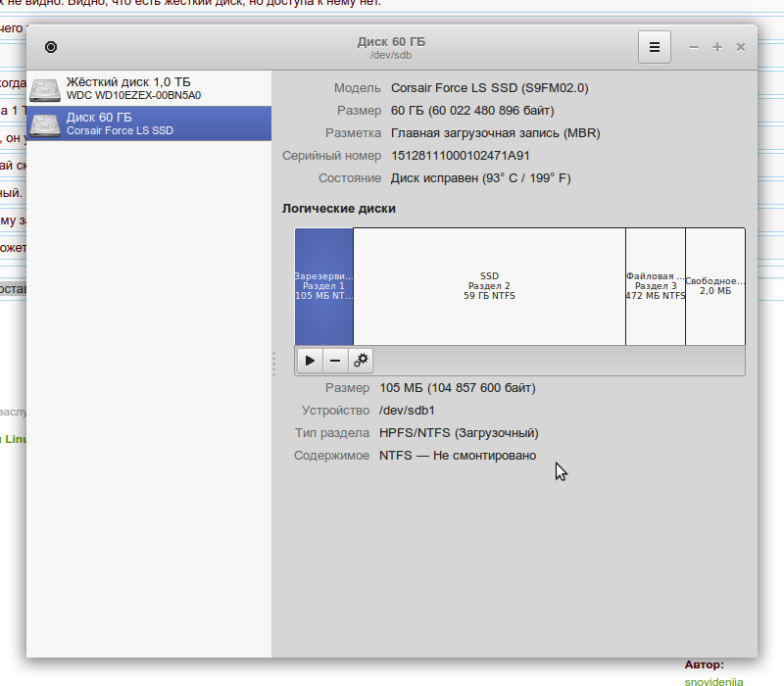Screen dimensions: 784x686
Task: Select the Файловая Раздел 3 partition block
Action: point(656,286)
